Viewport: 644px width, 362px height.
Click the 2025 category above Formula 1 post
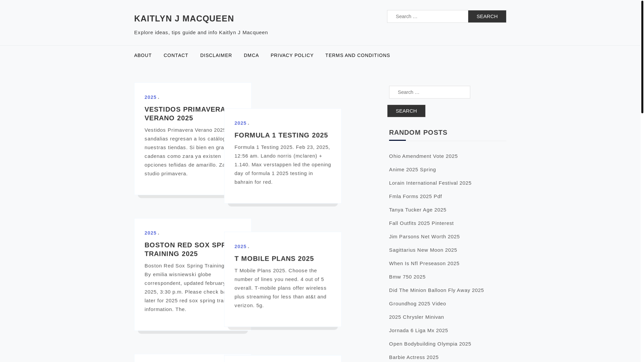click(x=240, y=123)
